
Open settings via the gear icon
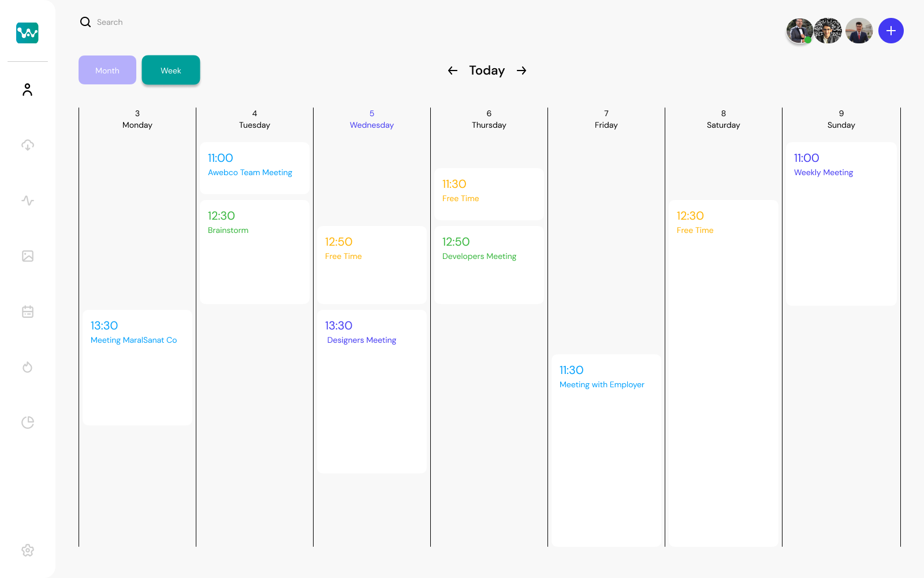(27, 550)
